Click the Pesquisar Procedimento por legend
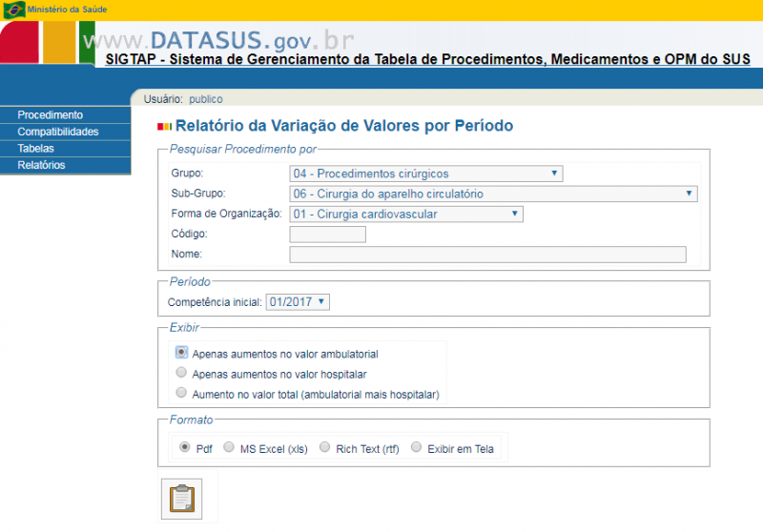Image resolution: width=763 pixels, height=532 pixels. [243, 150]
